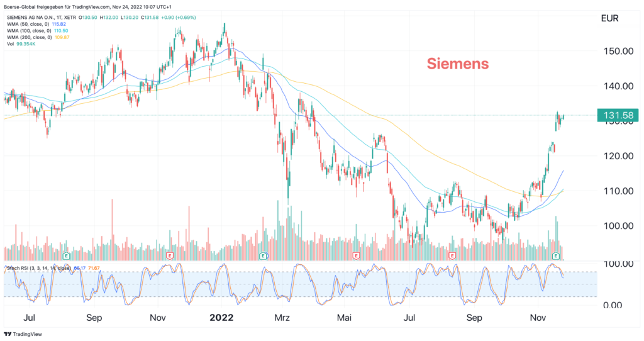Viewport: 644px width, 341px height.
Task: Click the red earnings marker in May 2022
Action: (357, 256)
